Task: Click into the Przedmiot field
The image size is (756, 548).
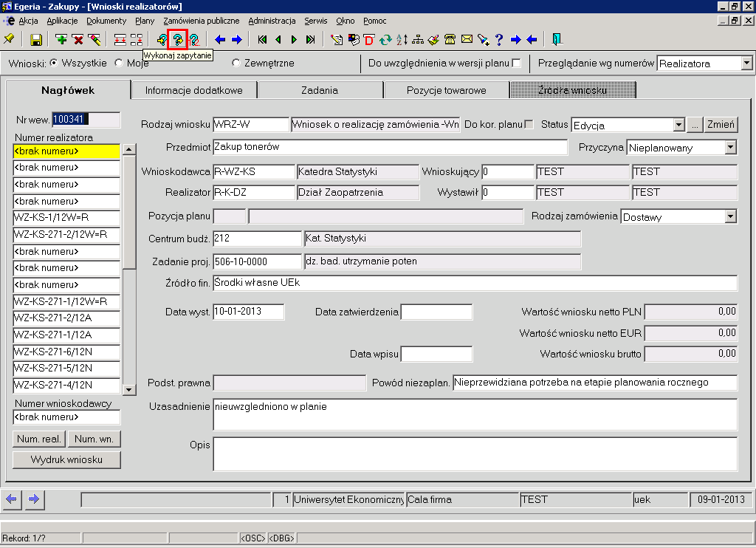Action: click(390, 147)
